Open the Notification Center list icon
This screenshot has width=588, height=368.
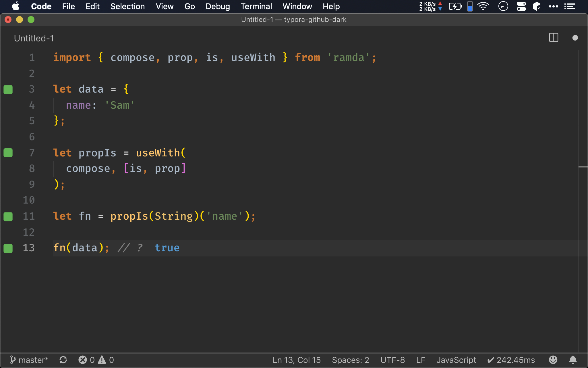click(x=570, y=6)
